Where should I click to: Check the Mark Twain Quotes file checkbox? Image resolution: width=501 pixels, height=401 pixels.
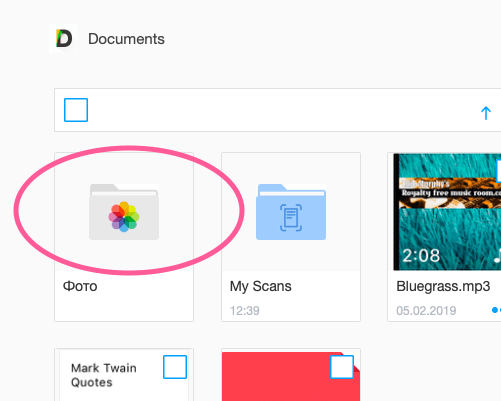click(x=175, y=367)
